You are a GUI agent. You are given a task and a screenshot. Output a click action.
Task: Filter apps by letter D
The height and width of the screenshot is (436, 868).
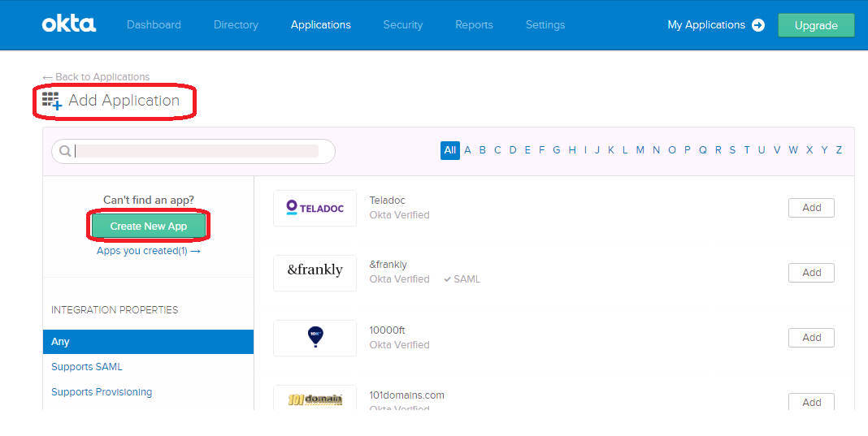pyautogui.click(x=513, y=150)
